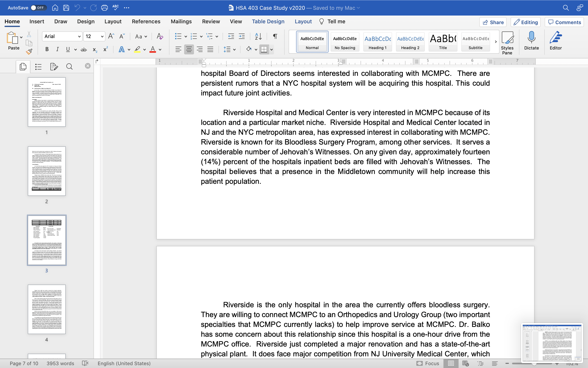Expand the styles gallery arrow

click(x=496, y=42)
